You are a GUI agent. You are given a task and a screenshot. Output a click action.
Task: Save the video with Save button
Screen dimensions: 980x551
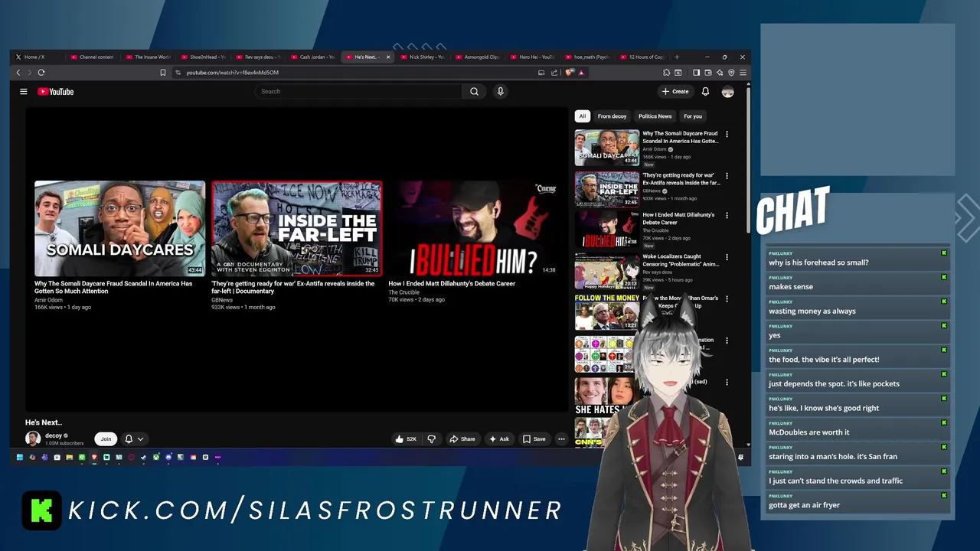pos(534,439)
